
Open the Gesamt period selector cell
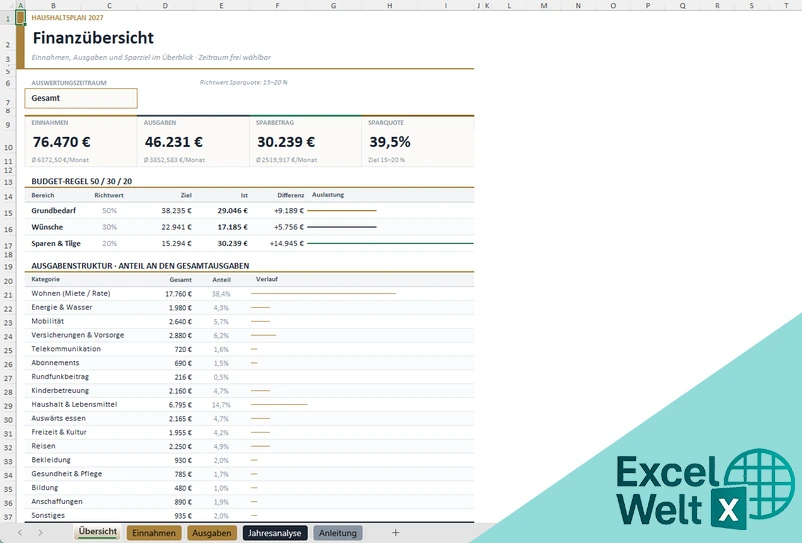pyautogui.click(x=81, y=98)
